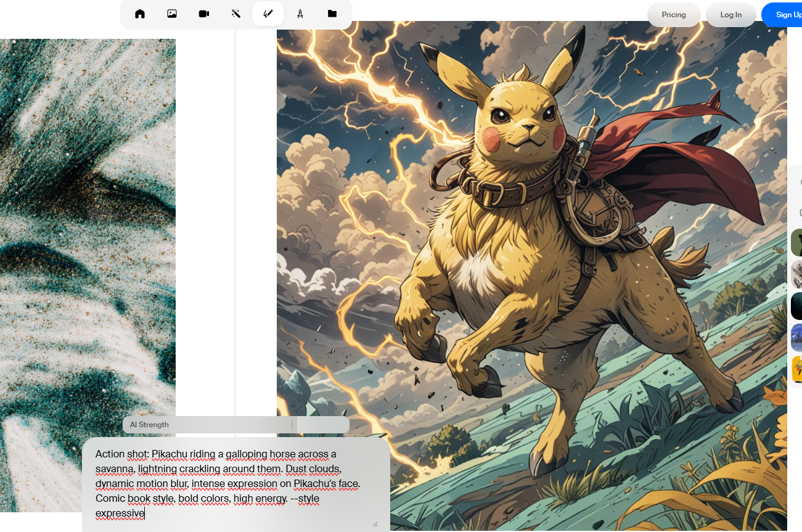Screen dimensions: 802x532
Task: Select the teal sand input image
Action: (x=88, y=275)
